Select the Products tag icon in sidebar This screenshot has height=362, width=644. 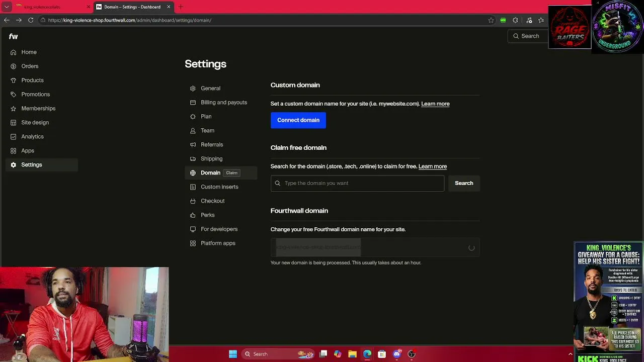coord(13,80)
